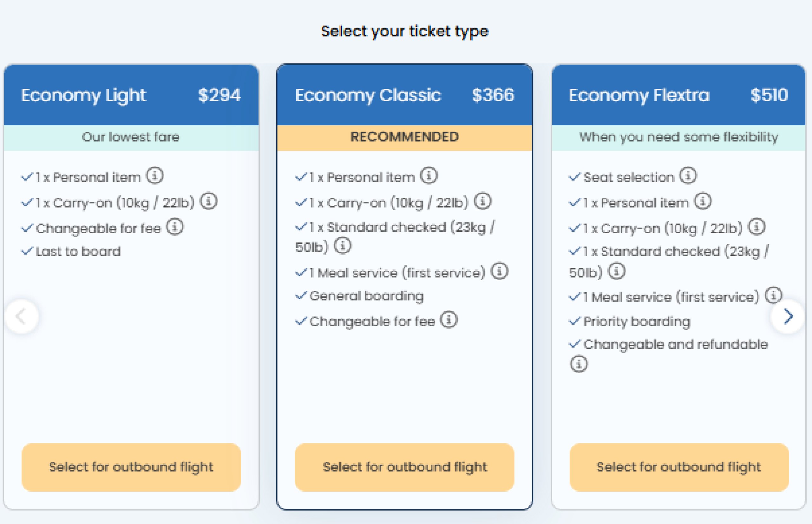812x524 pixels.
Task: Show info for Economy Classic Carry-on
Action: pyautogui.click(x=482, y=202)
